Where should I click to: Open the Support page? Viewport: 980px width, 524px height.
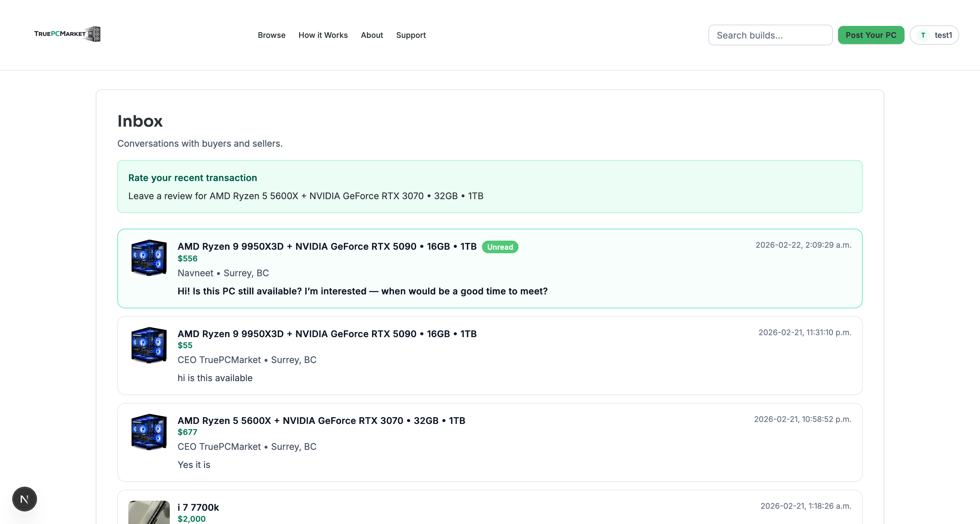(411, 35)
